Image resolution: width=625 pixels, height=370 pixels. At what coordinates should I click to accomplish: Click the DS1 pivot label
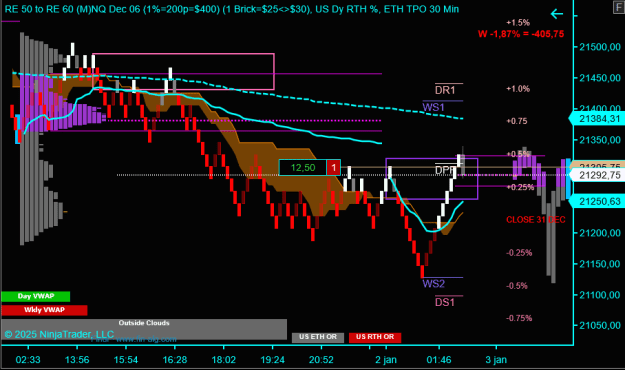pos(445,302)
